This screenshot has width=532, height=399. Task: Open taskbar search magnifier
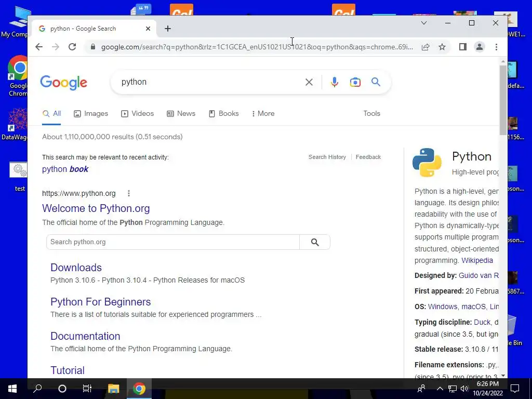37,389
